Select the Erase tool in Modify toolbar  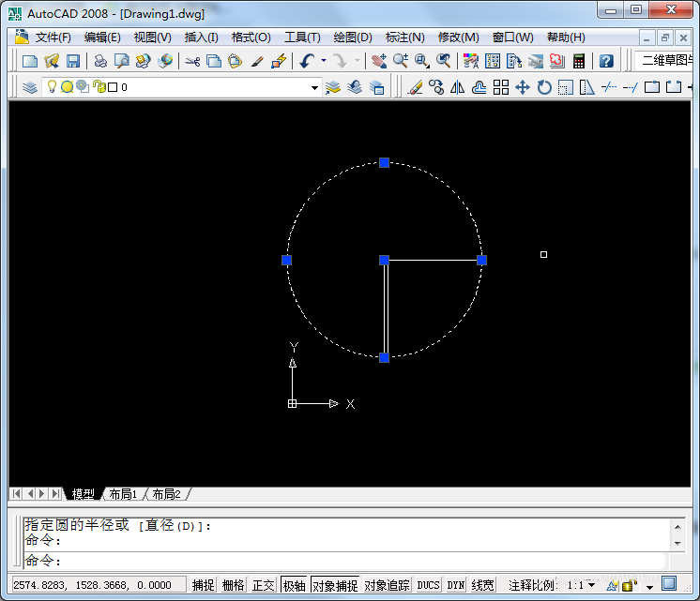click(416, 87)
